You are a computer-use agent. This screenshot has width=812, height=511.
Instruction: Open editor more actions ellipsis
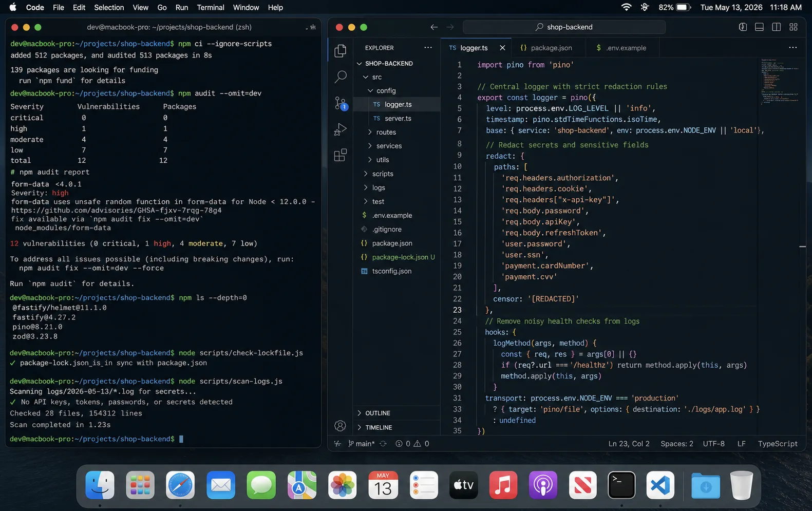pos(793,47)
